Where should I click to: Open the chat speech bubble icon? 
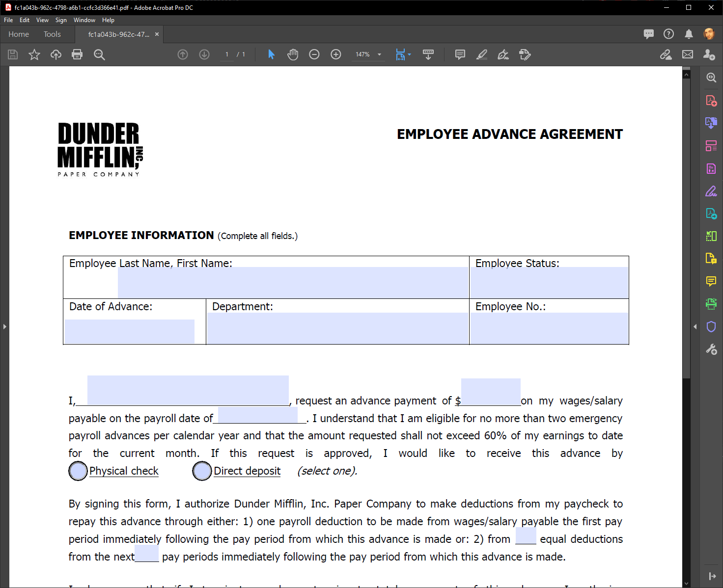point(649,34)
